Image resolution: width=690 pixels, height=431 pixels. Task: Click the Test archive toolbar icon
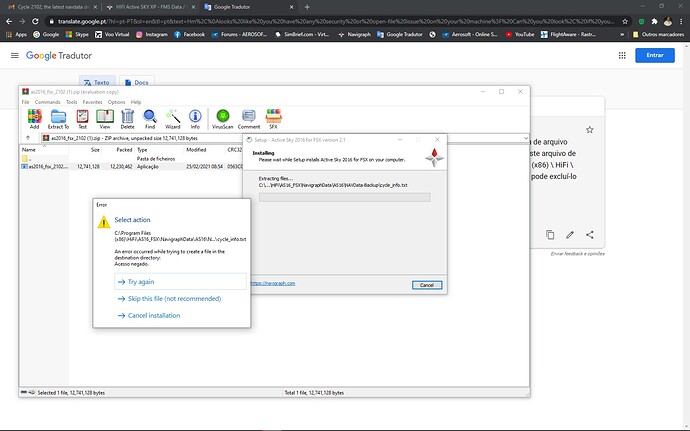click(82, 119)
